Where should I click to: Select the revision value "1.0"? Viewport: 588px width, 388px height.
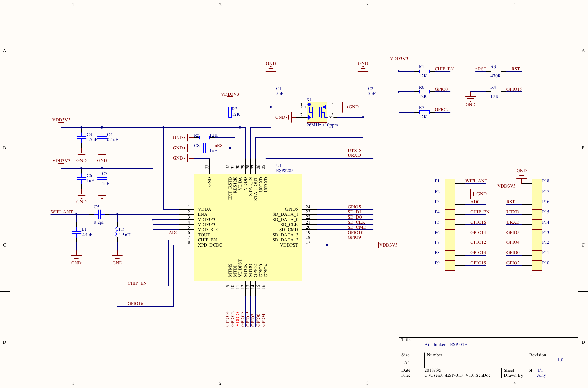[560, 360]
